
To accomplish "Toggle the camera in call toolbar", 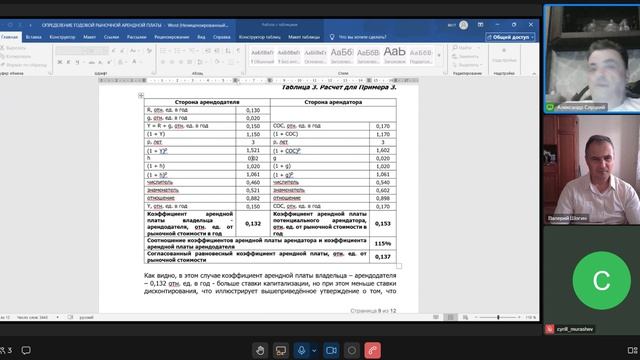I will 331,350.
